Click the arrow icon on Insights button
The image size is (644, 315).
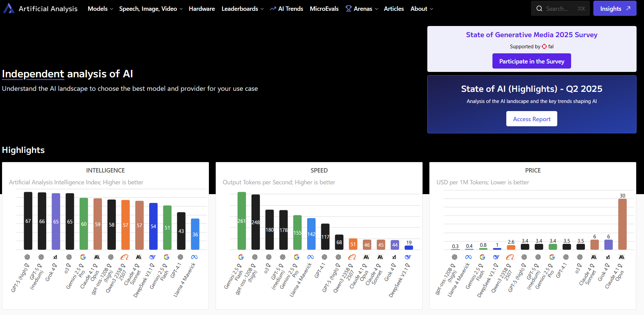pyautogui.click(x=628, y=8)
